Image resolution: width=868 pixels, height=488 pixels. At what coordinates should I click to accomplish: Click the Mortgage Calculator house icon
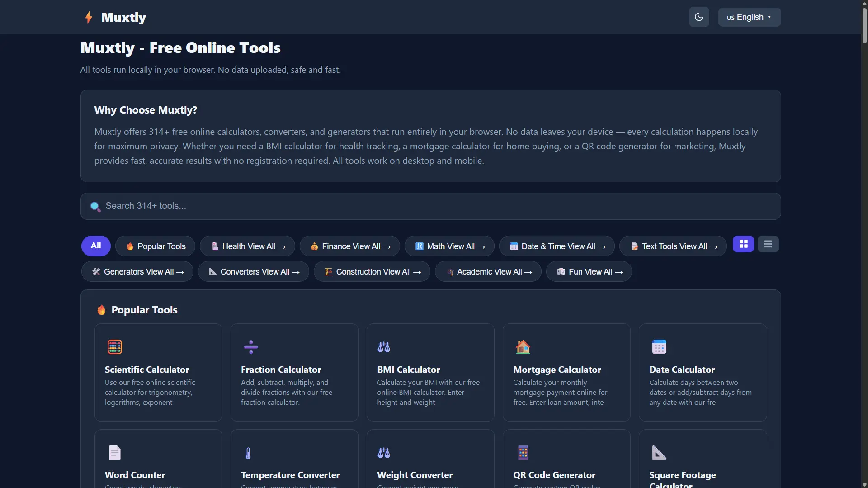point(523,347)
